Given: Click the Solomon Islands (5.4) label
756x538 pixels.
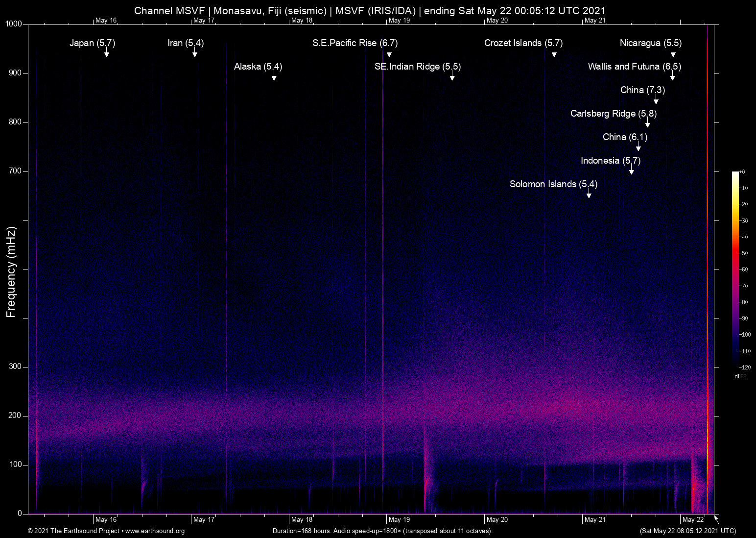Looking at the screenshot, I should pos(553,184).
